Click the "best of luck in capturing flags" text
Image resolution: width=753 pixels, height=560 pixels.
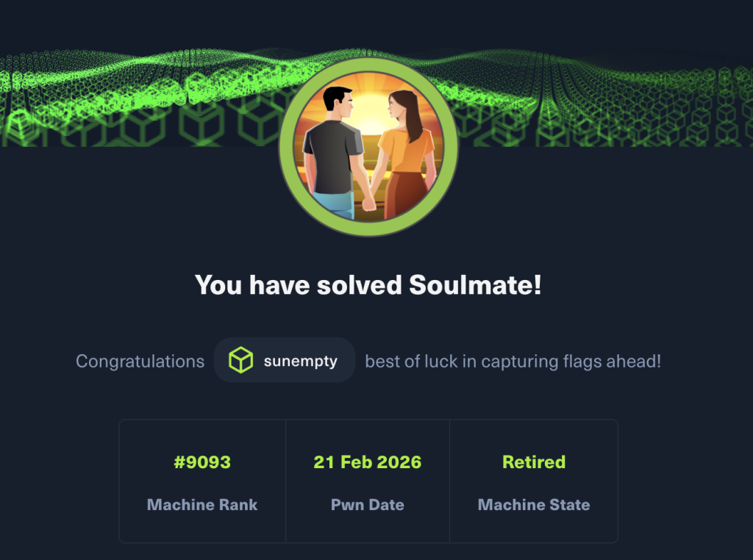(513, 361)
